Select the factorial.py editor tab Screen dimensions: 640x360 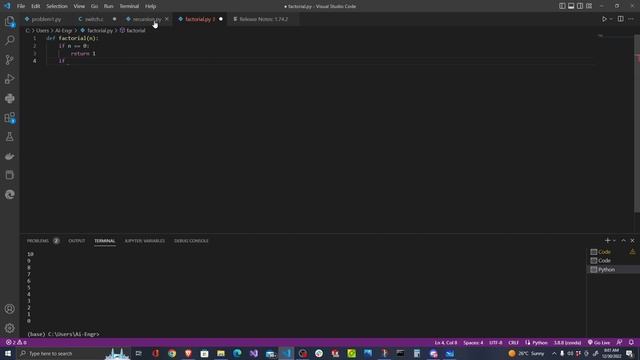click(200, 19)
